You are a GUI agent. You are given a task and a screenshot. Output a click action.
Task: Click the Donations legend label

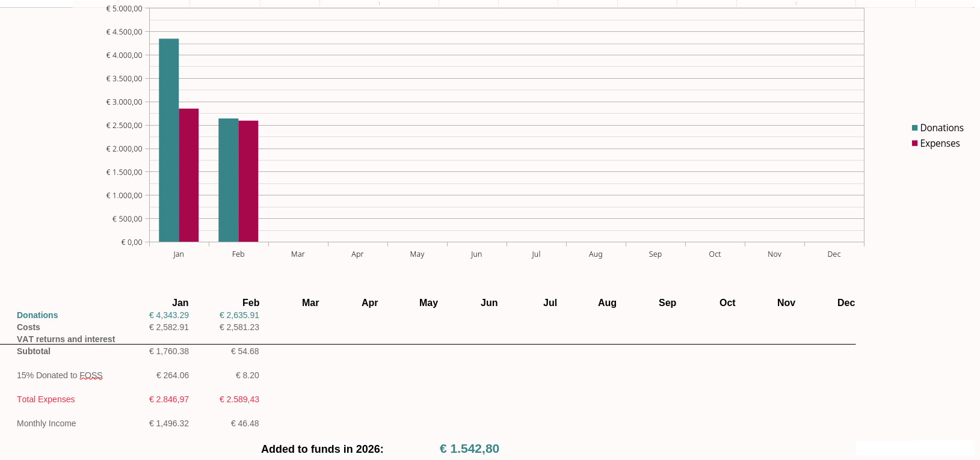[x=941, y=127]
